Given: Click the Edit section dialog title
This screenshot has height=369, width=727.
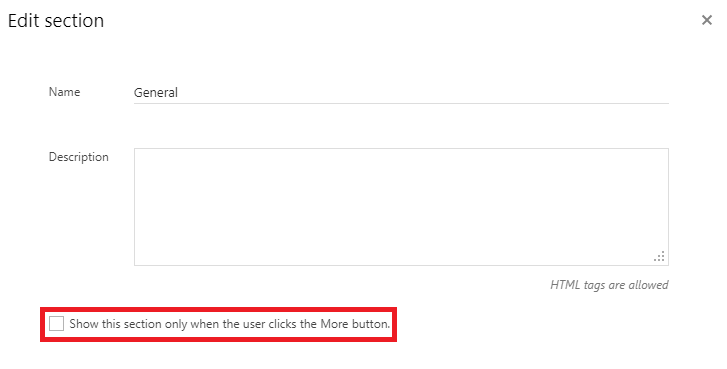Looking at the screenshot, I should pyautogui.click(x=56, y=20).
